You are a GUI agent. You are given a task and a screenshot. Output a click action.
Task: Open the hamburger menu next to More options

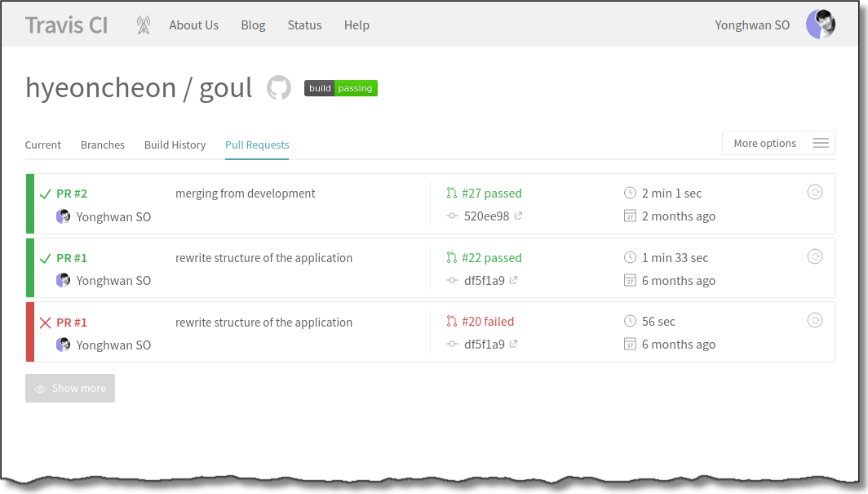coord(821,144)
